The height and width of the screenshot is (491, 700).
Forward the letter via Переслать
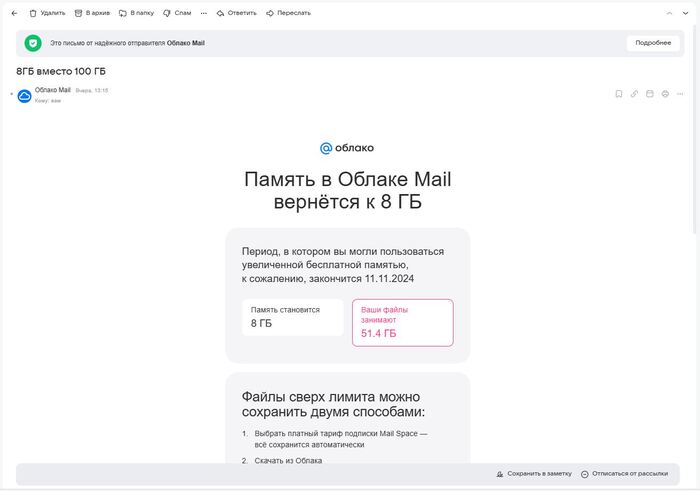(288, 13)
